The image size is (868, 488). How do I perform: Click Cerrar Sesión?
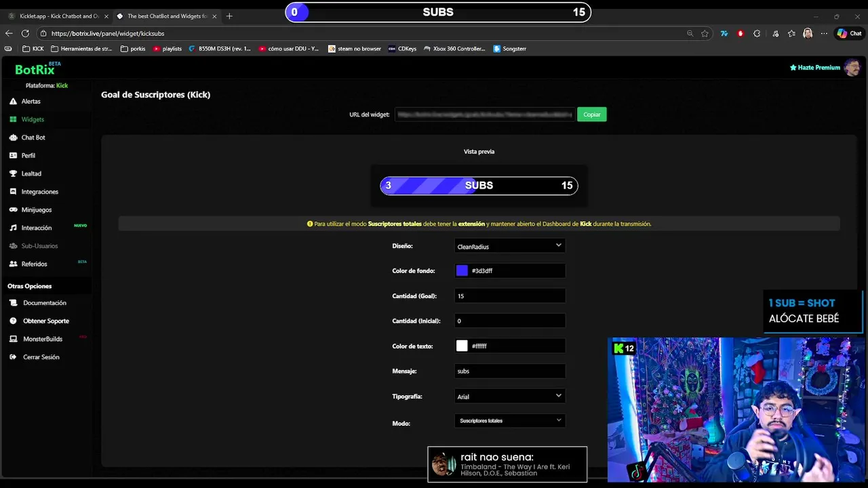coord(41,357)
